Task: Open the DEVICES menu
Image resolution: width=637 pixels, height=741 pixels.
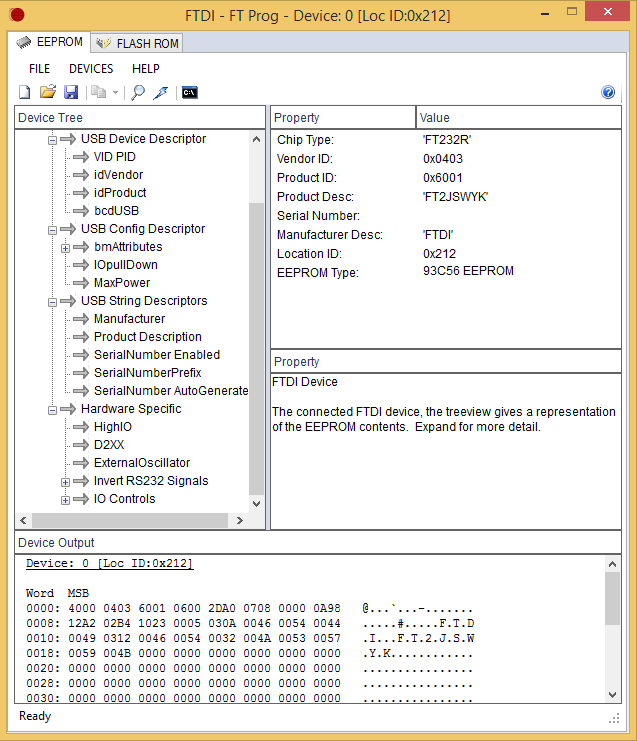Action: coord(91,69)
